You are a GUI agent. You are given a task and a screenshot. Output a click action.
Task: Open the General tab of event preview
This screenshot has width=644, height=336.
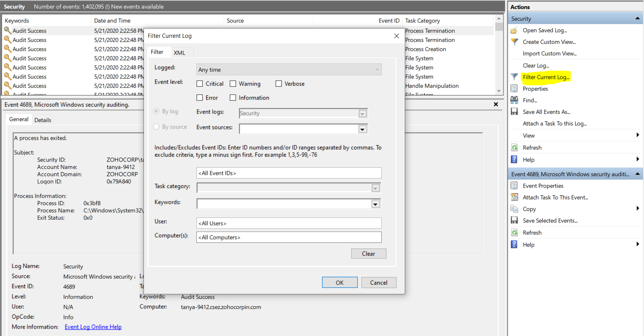pos(19,119)
